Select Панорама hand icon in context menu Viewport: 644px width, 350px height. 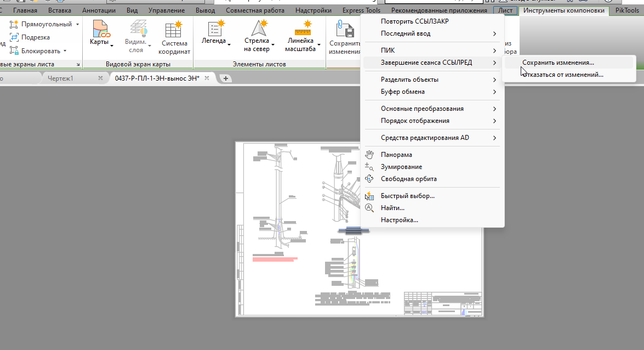(369, 155)
